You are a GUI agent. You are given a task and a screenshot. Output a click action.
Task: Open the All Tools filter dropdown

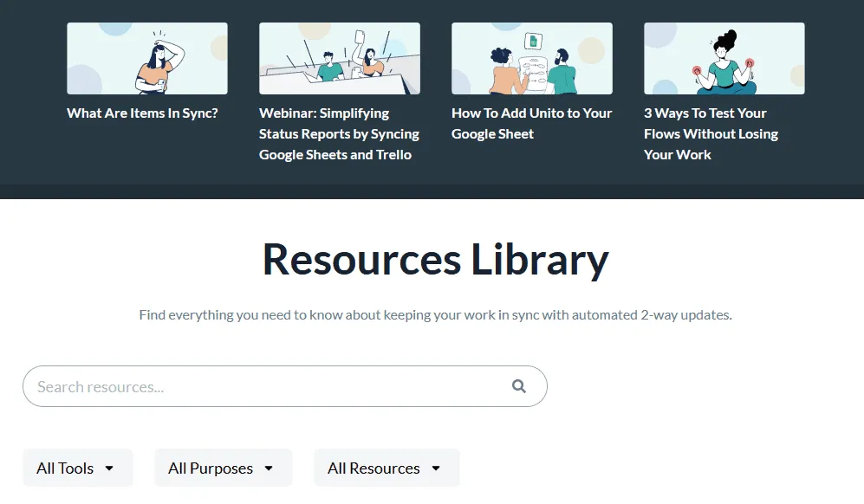pyautogui.click(x=77, y=468)
